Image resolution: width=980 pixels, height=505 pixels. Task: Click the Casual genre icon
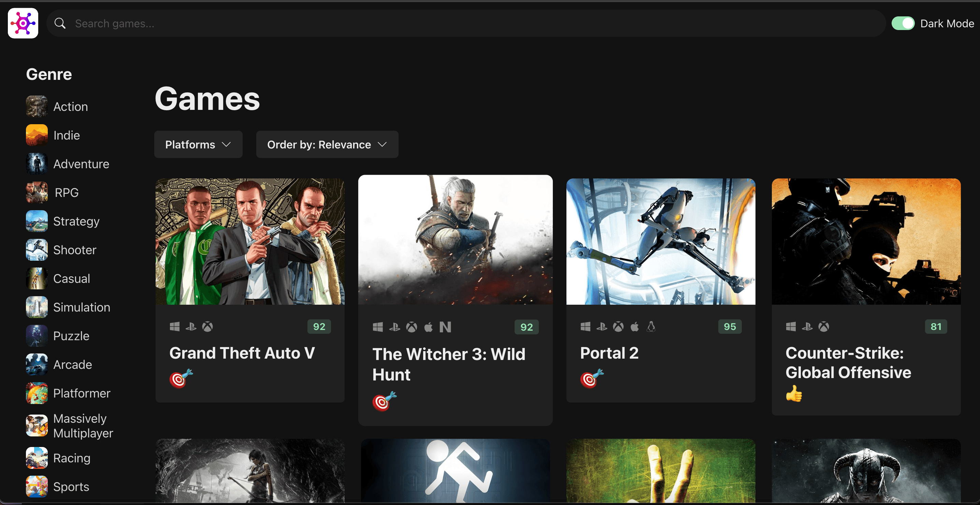(x=37, y=278)
